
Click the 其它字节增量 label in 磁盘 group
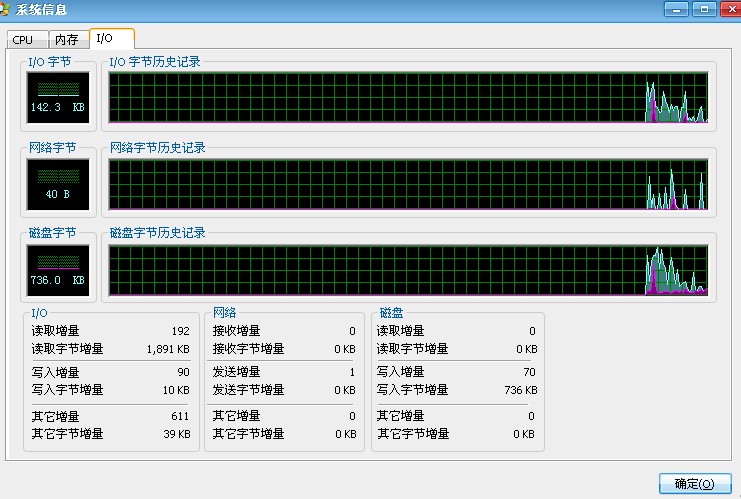click(x=413, y=434)
